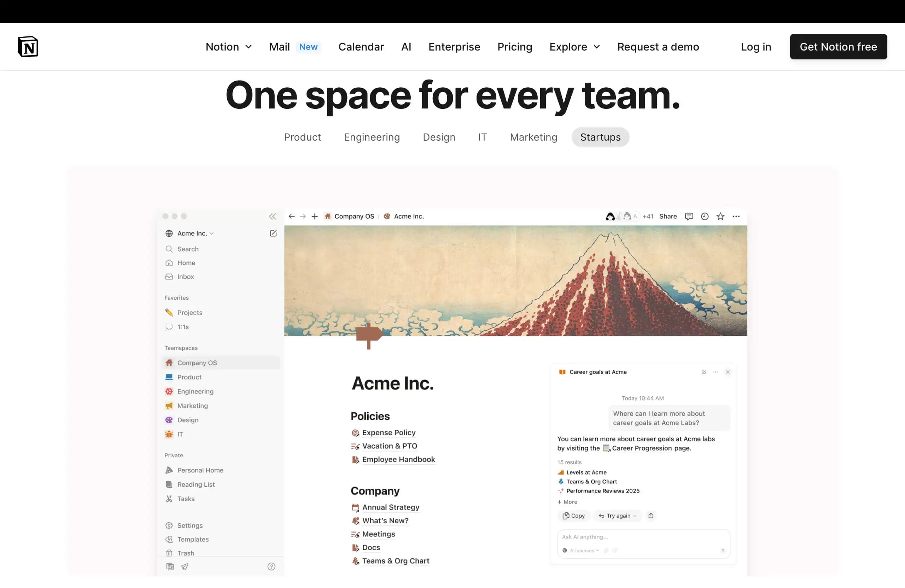
Task: Click Career Progression page mention
Action: pos(637,448)
